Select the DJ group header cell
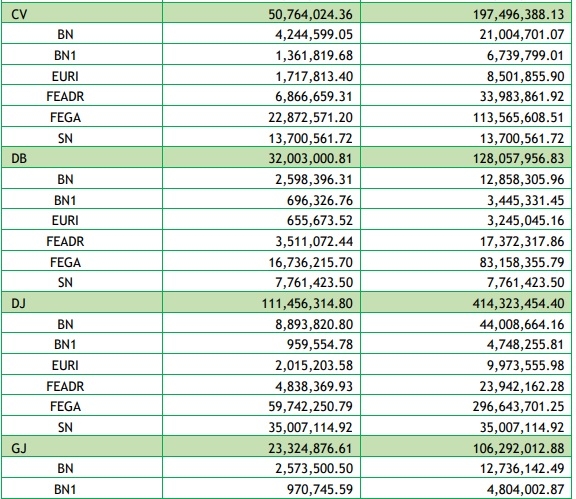576x499 pixels. (82, 303)
